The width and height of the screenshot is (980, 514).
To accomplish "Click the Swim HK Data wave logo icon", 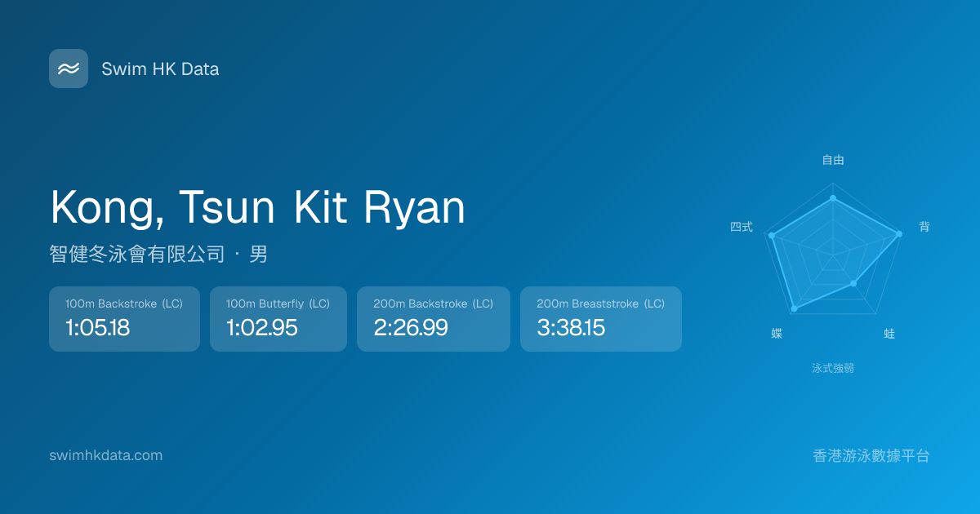I will tap(69, 69).
